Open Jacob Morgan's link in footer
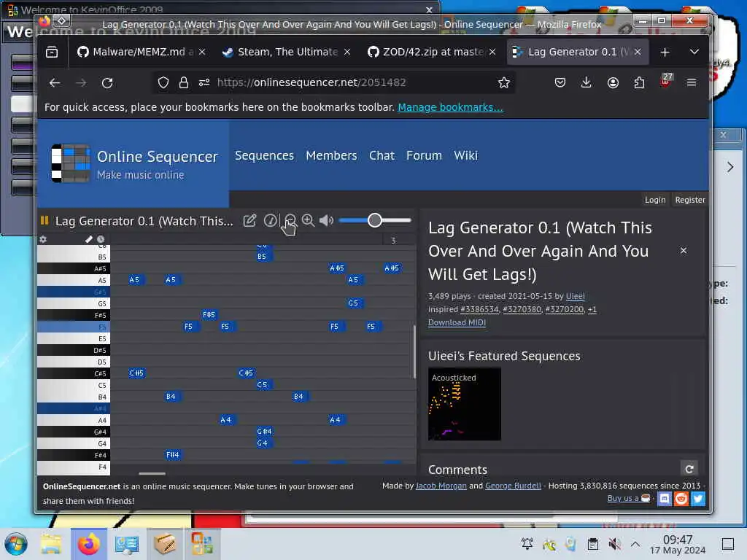This screenshot has height=560, width=747. pos(441,486)
